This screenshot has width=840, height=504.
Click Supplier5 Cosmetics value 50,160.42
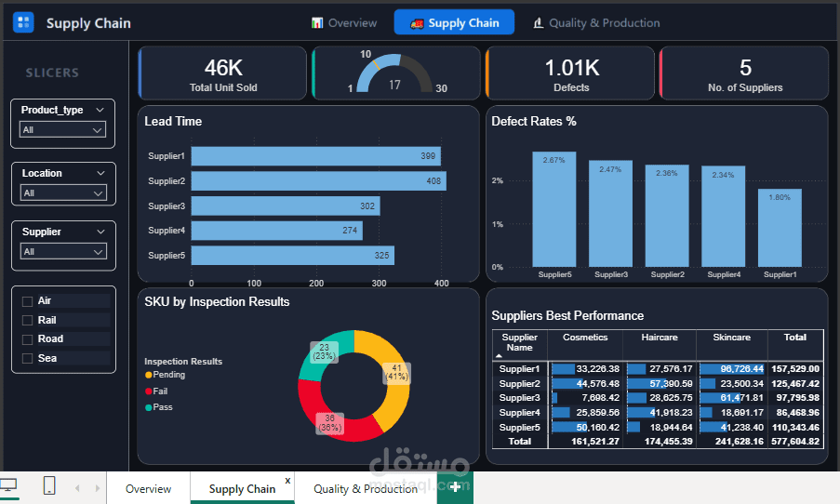(585, 428)
